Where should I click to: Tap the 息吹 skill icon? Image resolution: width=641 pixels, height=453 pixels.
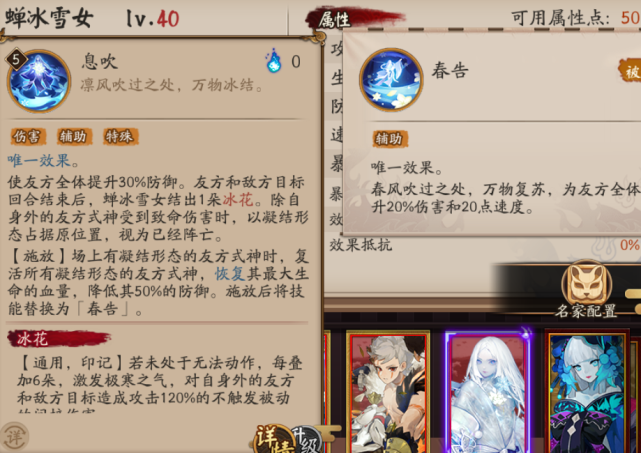39,81
